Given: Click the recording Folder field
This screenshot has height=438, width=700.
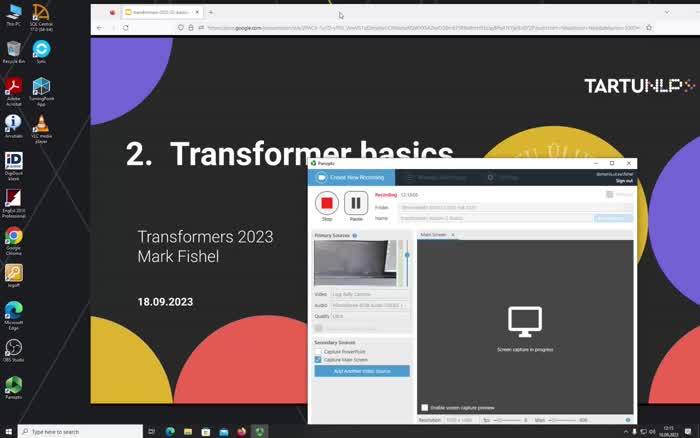Looking at the screenshot, I should pyautogui.click(x=516, y=208).
